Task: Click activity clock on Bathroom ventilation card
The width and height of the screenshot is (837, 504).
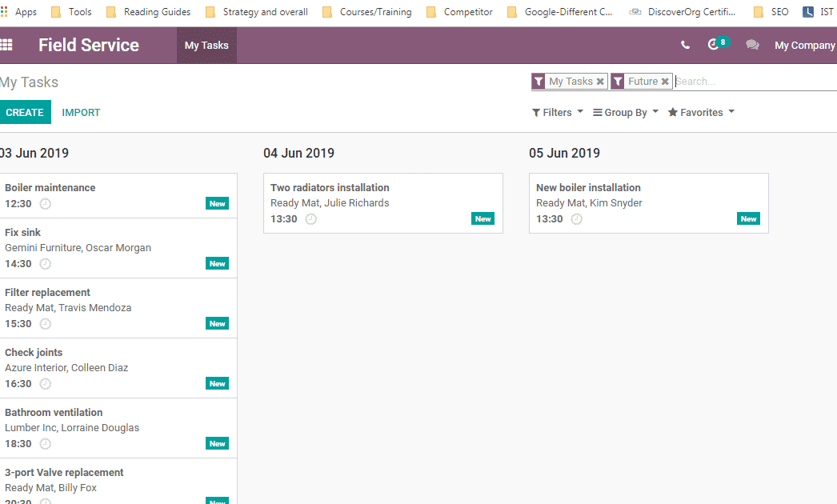Action: click(46, 444)
